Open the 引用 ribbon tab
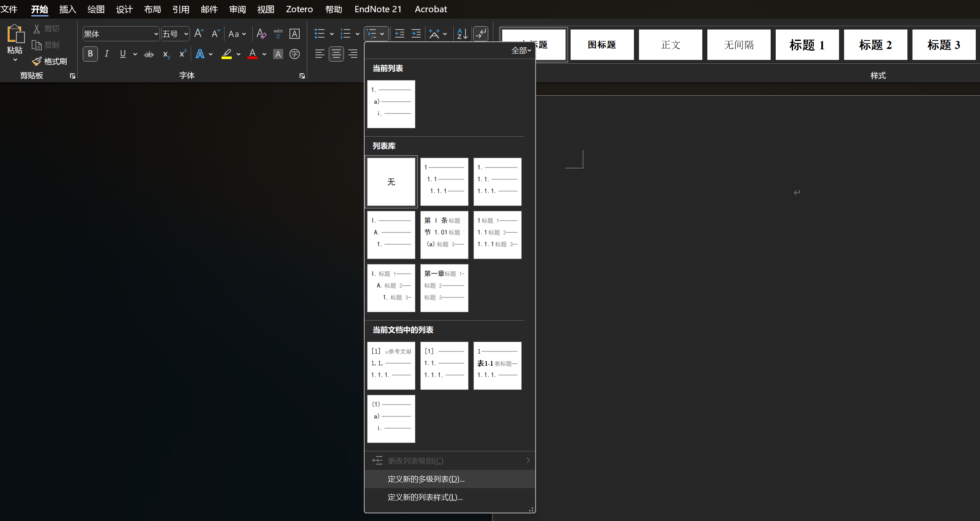The height and width of the screenshot is (521, 980). point(181,9)
